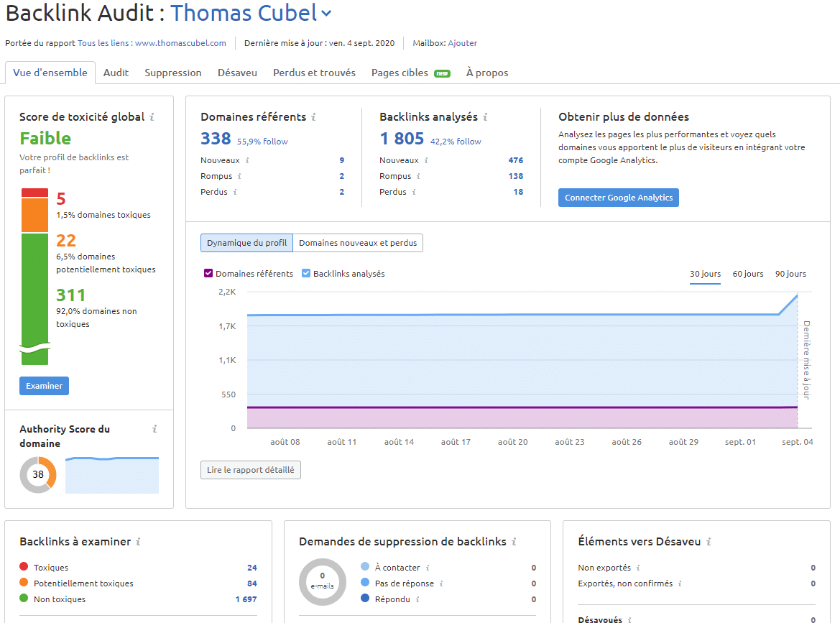Click the Authority Score trend mini chart
The width and height of the screenshot is (840, 623).
pyautogui.click(x=112, y=475)
